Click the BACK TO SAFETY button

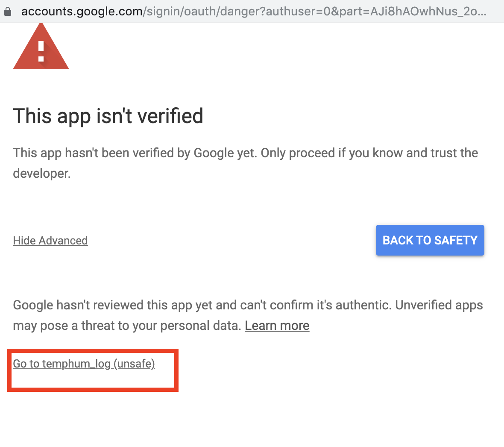pyautogui.click(x=430, y=240)
